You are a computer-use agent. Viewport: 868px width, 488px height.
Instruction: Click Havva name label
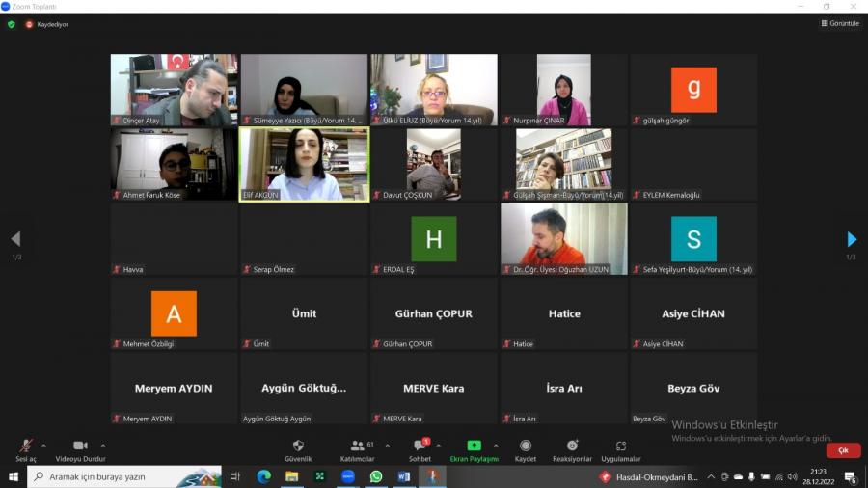133,269
